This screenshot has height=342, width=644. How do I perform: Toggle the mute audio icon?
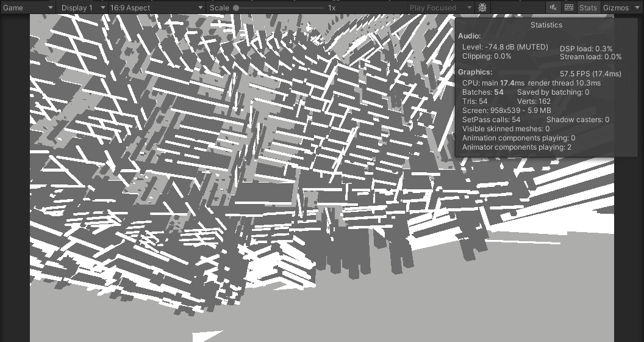click(553, 7)
